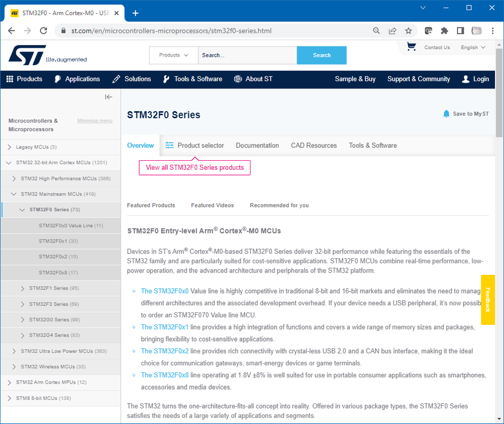Click the Minimize menu link
This screenshot has width=504, height=424.
(95, 121)
